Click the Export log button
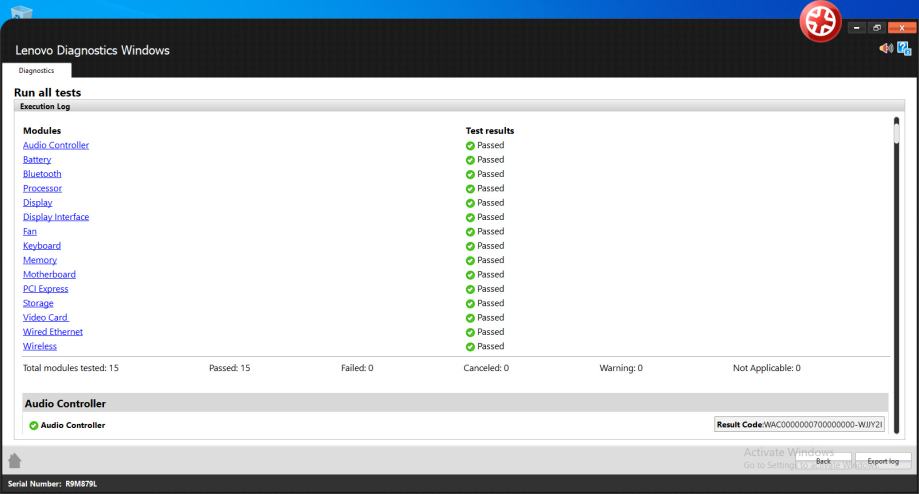 pyautogui.click(x=883, y=461)
